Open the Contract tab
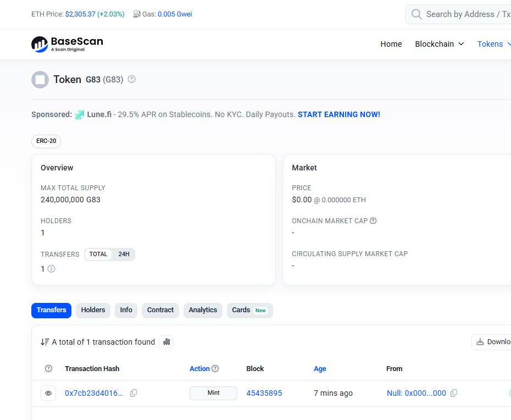The height and width of the screenshot is (420, 511). 160,311
